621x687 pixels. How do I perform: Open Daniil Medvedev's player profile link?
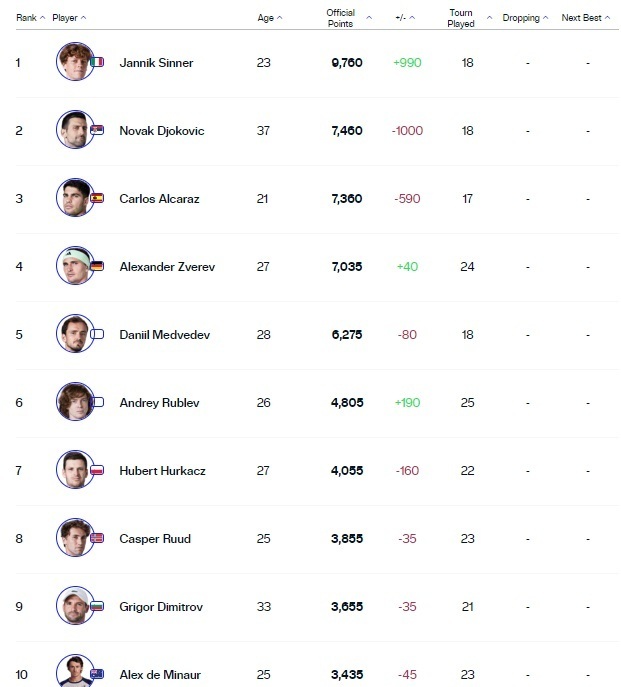pyautogui.click(x=163, y=334)
